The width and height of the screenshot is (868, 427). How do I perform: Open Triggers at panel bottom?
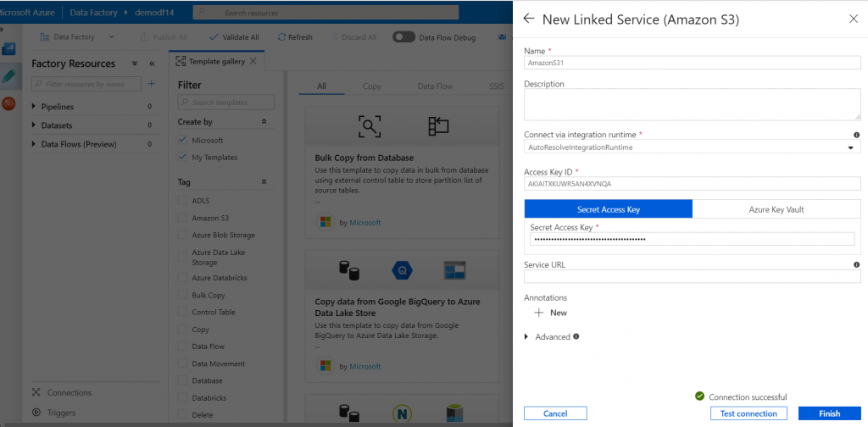click(53, 413)
